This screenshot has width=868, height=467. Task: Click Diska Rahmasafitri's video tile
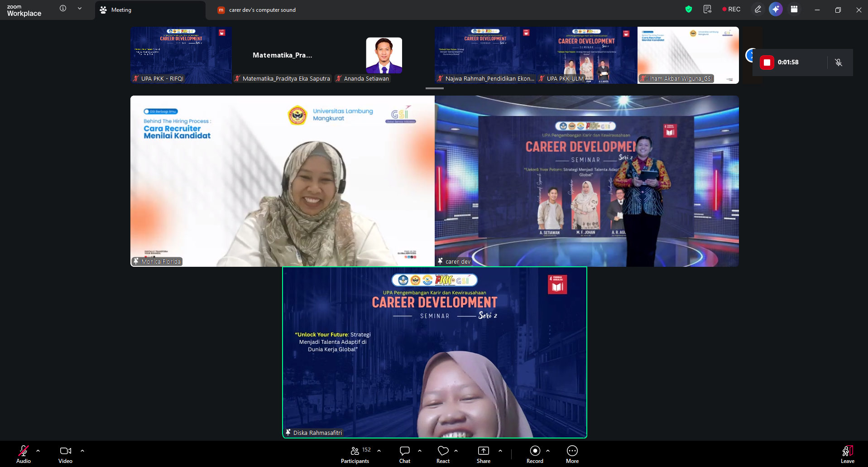coord(435,352)
